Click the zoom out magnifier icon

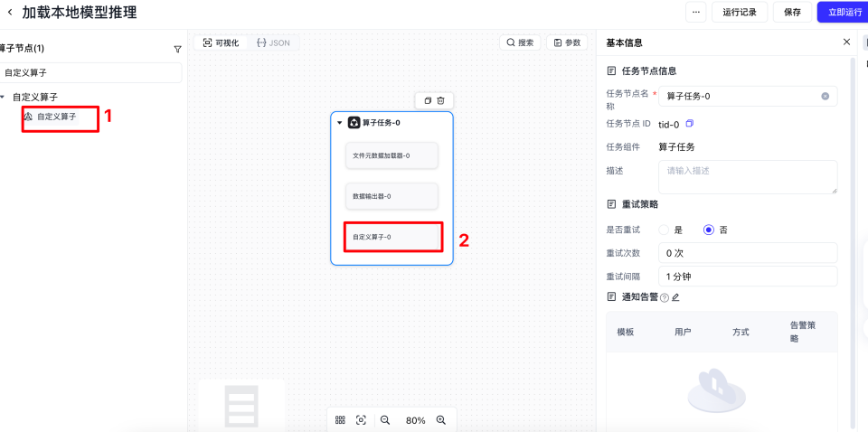click(x=385, y=420)
